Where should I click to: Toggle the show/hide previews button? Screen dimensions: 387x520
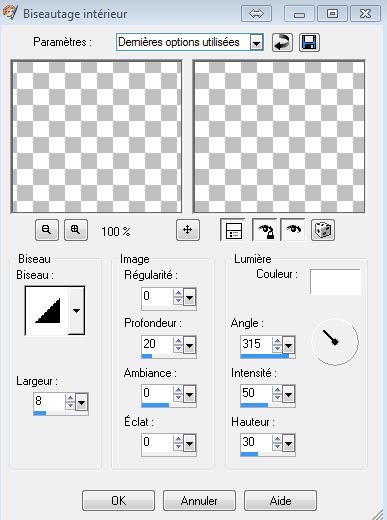(233, 230)
